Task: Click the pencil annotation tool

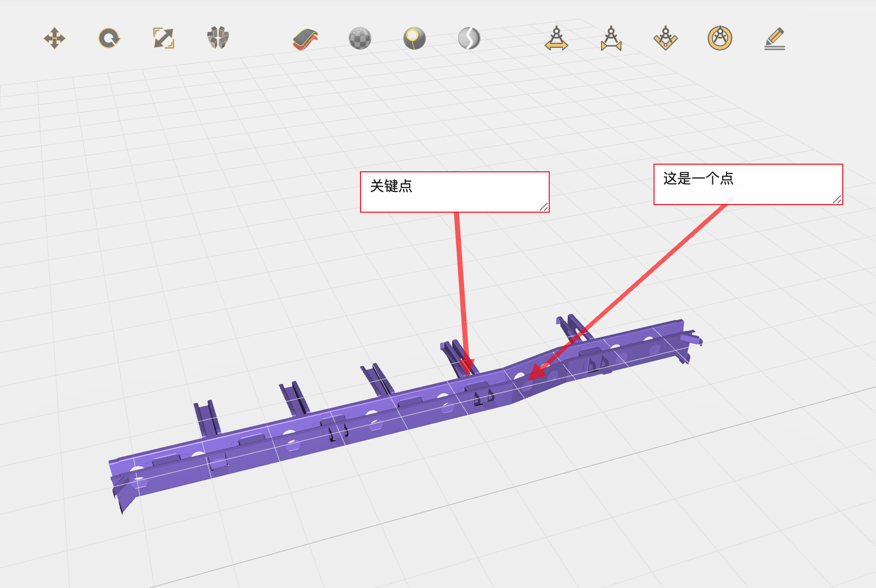Action: click(x=775, y=39)
